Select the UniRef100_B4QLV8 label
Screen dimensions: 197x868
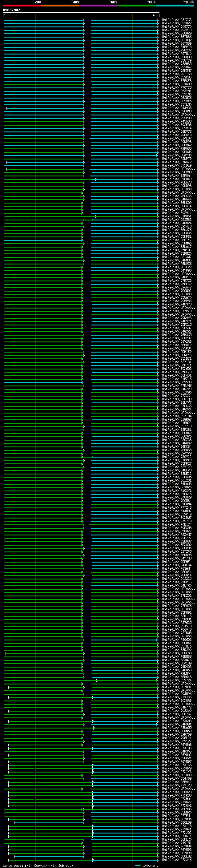coord(176,470)
